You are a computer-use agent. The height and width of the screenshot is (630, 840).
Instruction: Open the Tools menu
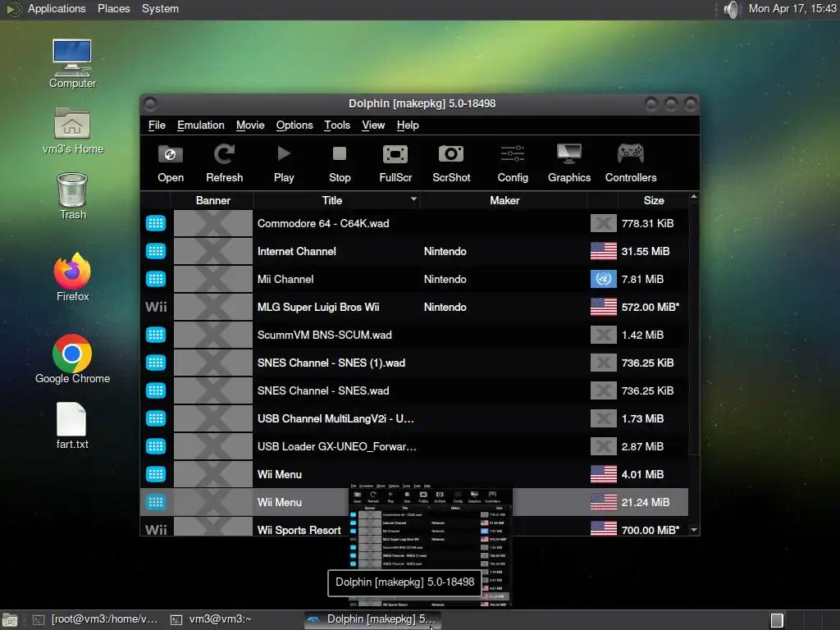337,125
